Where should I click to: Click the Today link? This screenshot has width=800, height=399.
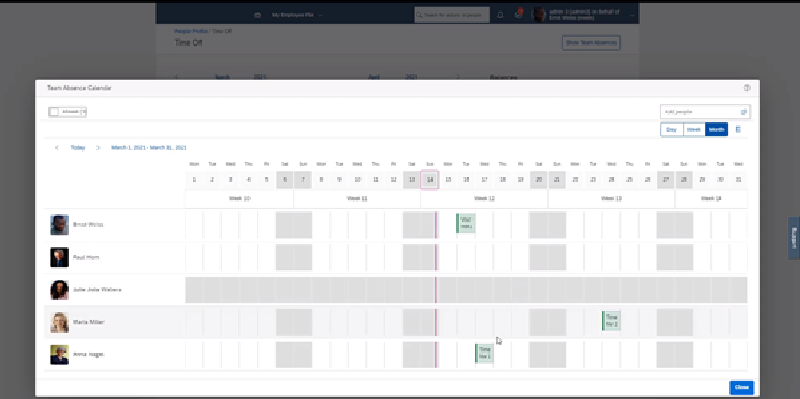[78, 147]
